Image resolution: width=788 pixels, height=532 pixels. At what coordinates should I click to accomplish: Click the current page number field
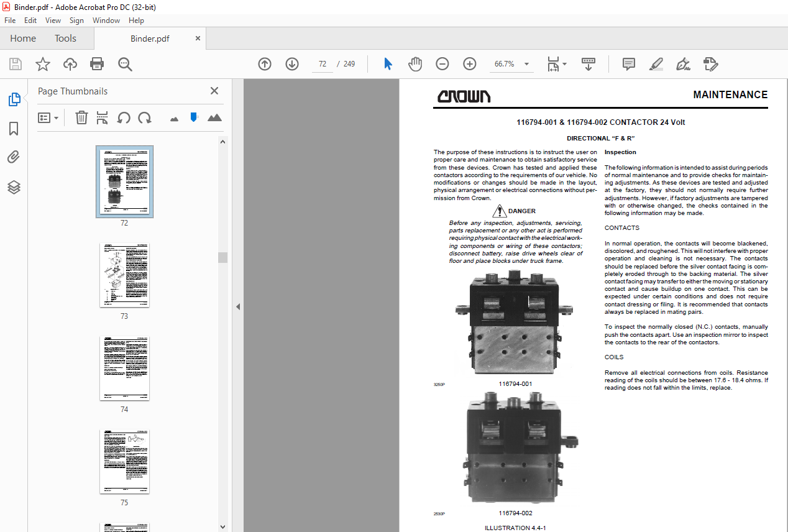[x=322, y=64]
